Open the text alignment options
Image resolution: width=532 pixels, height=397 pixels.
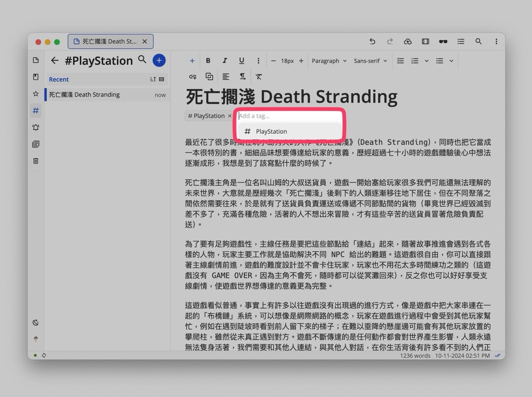click(x=226, y=77)
